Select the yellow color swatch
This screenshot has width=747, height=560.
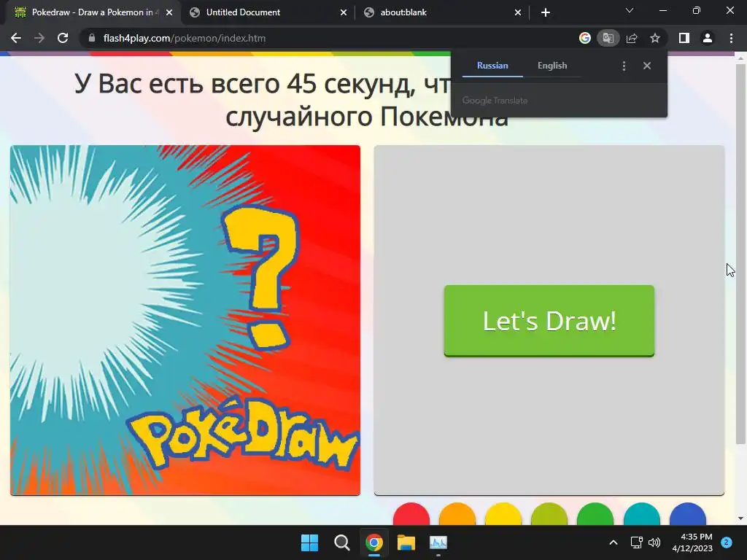503,514
